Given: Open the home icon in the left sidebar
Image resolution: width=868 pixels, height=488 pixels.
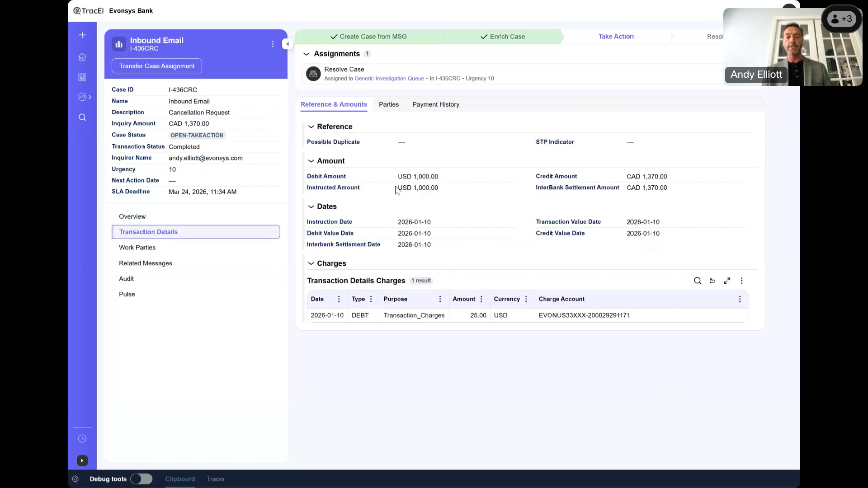Looking at the screenshot, I should coord(82,57).
